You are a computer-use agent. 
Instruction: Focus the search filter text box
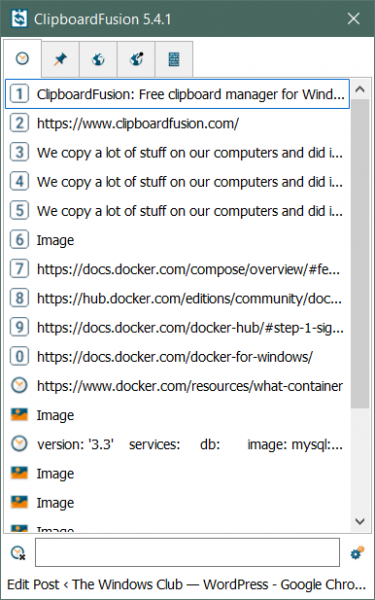click(188, 553)
